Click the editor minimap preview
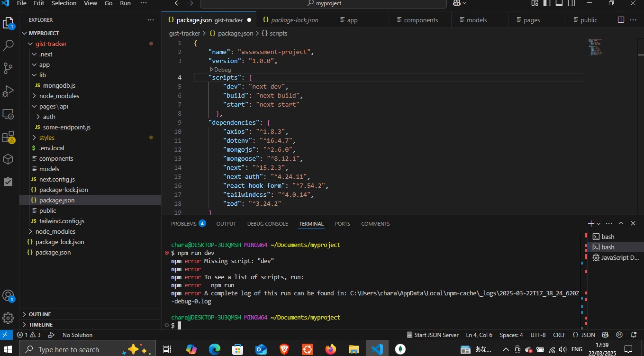This screenshot has width=644, height=356. 596,47
